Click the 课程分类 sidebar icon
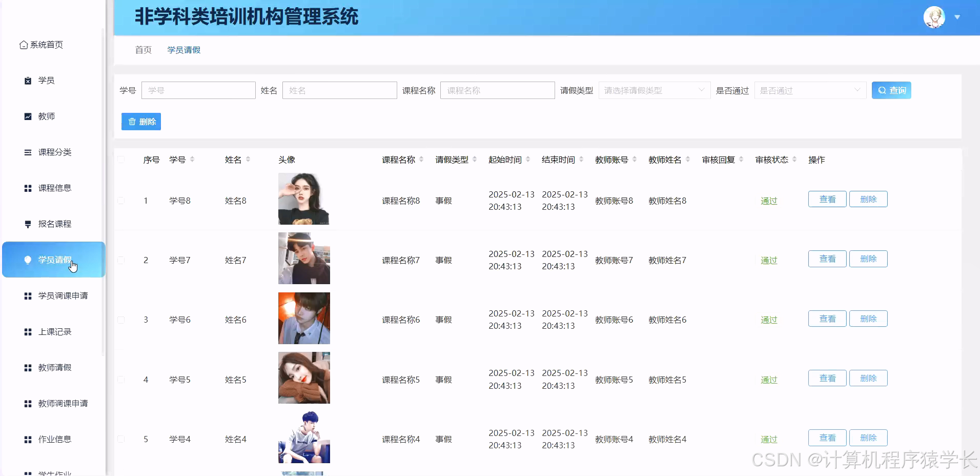 (x=27, y=152)
